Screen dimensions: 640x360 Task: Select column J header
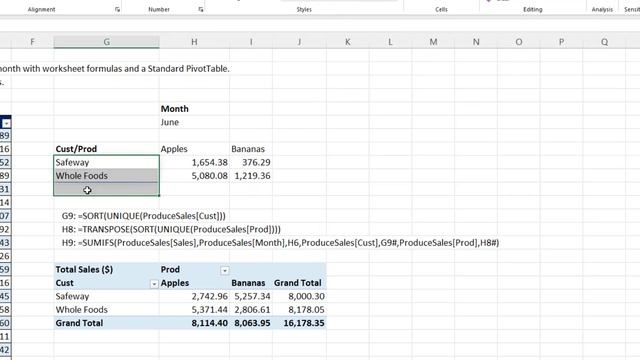click(299, 42)
